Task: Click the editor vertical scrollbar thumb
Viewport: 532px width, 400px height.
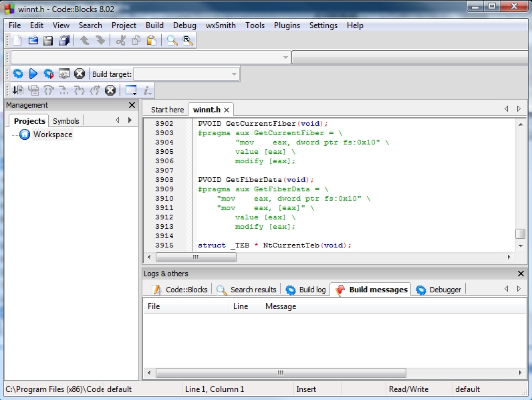Action: click(520, 233)
